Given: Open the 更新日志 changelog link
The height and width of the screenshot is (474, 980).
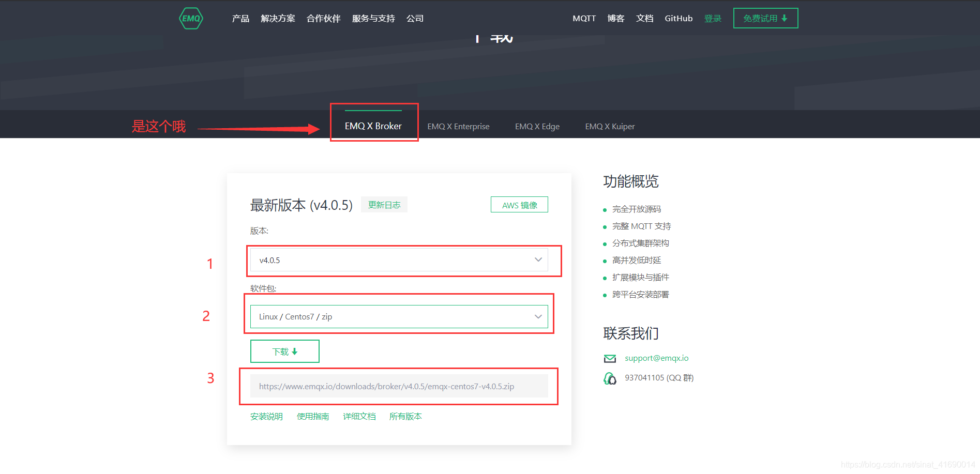Looking at the screenshot, I should click(384, 205).
